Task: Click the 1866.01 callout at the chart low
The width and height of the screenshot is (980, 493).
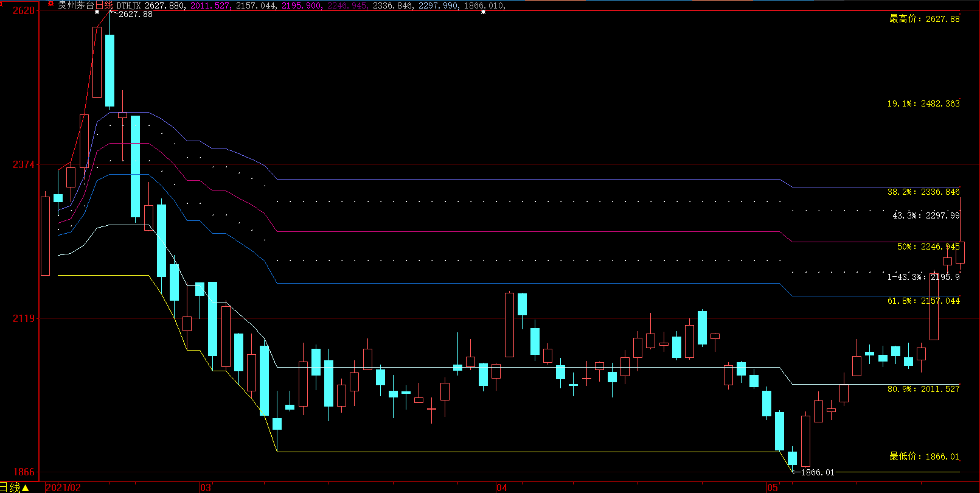Action: (817, 472)
